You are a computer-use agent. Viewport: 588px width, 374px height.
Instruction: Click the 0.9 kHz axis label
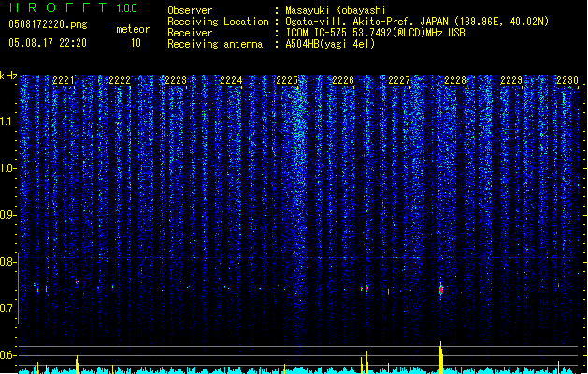click(7, 215)
